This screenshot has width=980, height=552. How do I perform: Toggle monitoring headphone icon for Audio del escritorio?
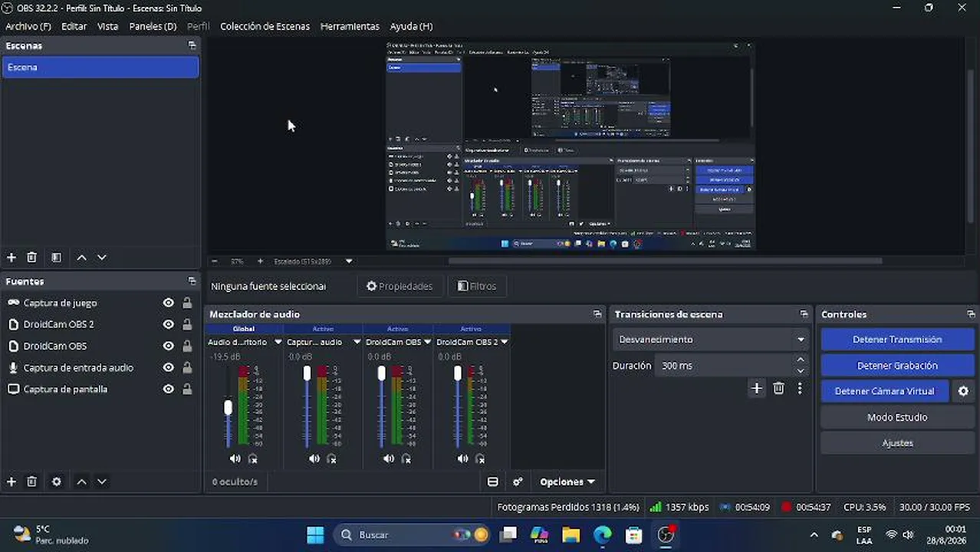[x=252, y=458]
